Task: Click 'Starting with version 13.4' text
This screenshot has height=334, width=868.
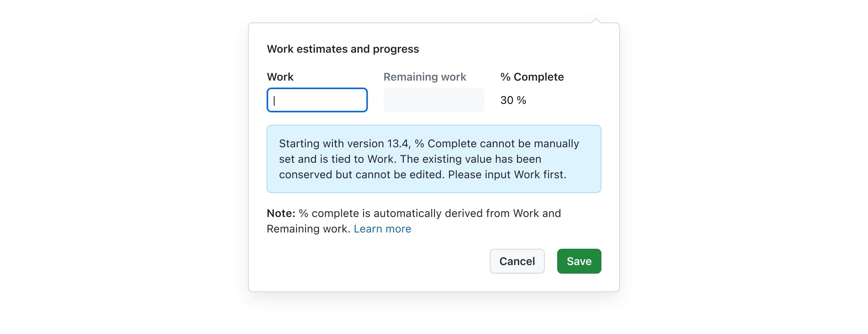Action: (344, 144)
